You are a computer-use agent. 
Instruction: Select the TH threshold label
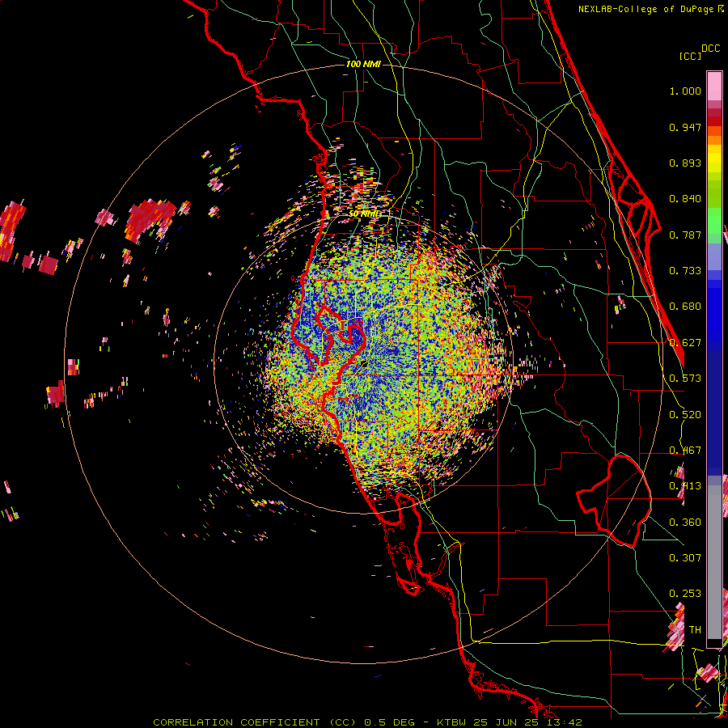695,630
